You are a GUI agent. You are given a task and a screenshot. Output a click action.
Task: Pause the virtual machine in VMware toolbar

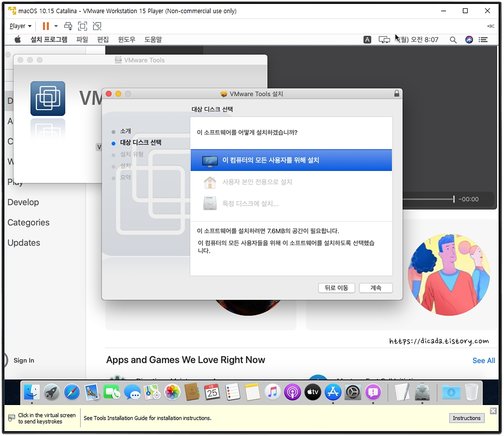click(46, 26)
